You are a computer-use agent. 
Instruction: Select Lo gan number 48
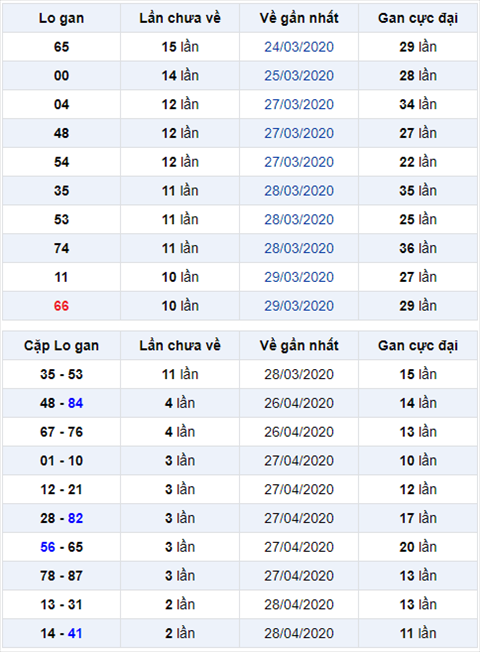(61, 133)
